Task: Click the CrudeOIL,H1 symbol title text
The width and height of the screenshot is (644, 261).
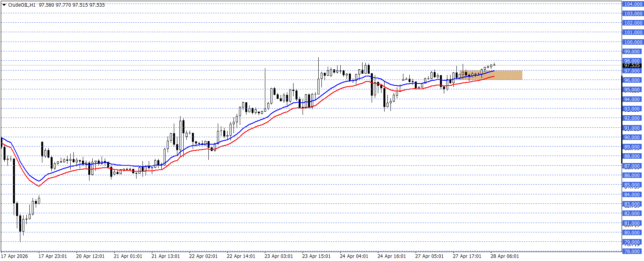Action: 22,5
